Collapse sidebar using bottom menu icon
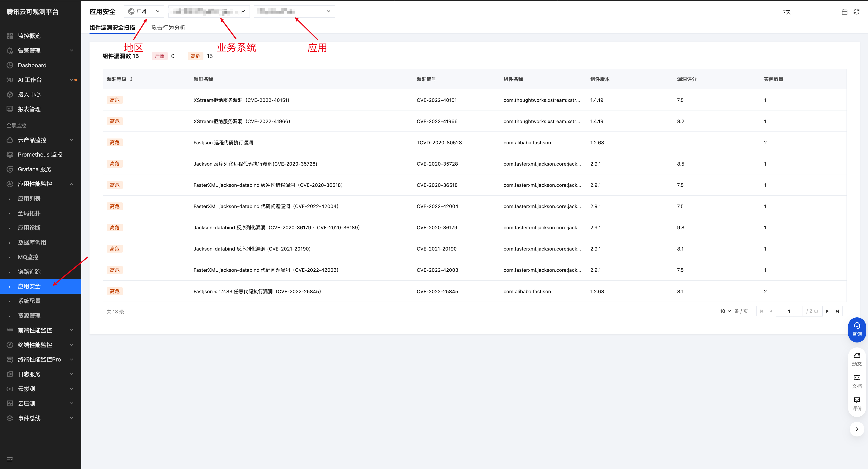Viewport: 868px width, 469px height. click(x=10, y=459)
